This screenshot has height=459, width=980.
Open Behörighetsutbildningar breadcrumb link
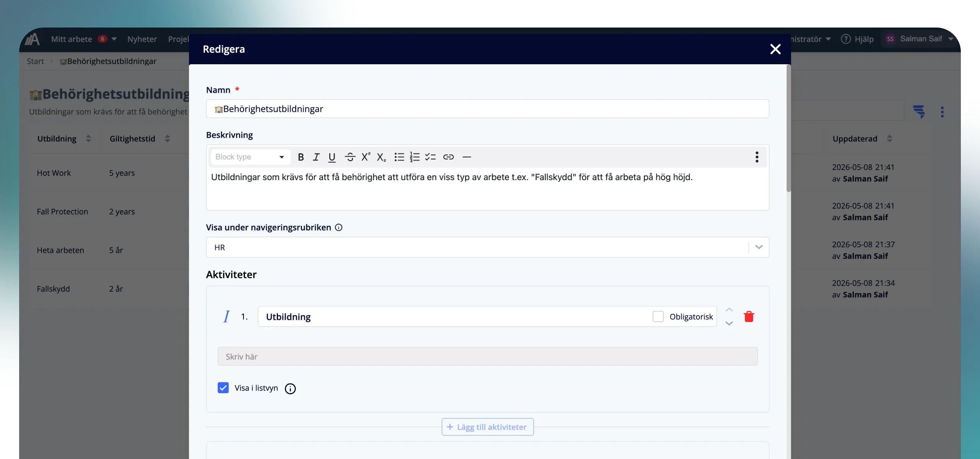pos(108,61)
